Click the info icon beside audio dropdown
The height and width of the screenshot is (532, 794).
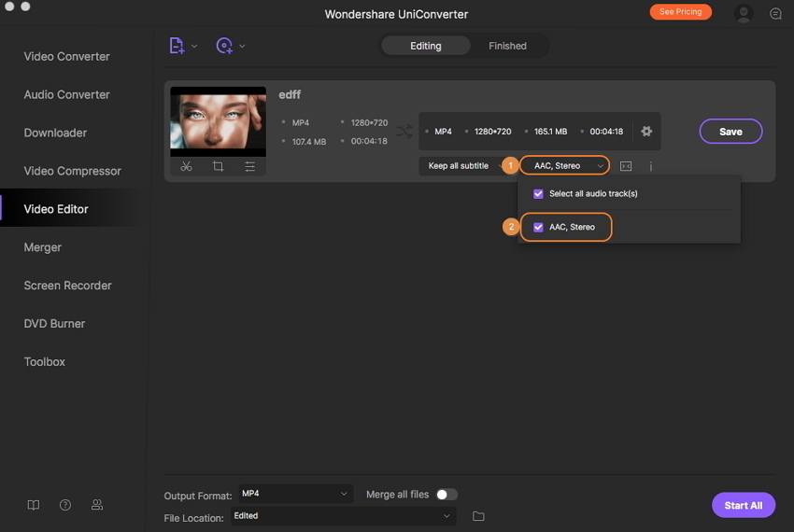pos(651,166)
